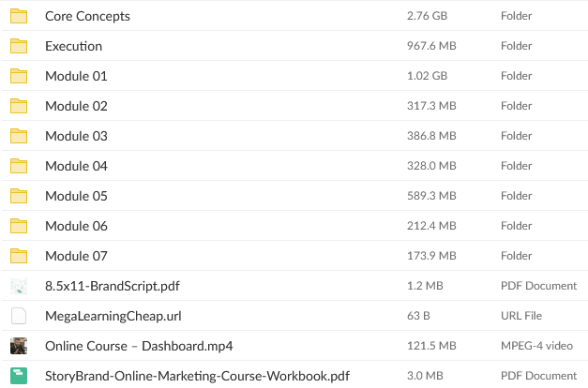Open the Online Course Dashboard video thumbnail
This screenshot has height=388, width=588.
click(19, 346)
